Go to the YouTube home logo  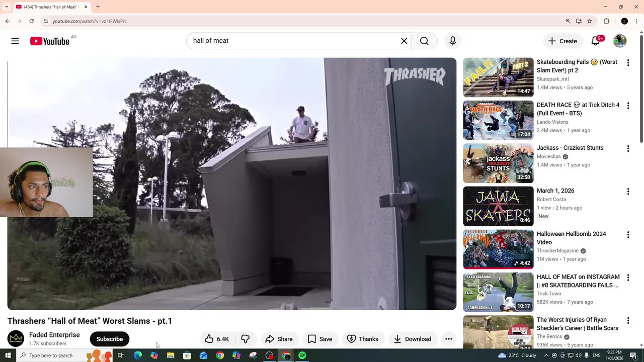click(x=49, y=41)
